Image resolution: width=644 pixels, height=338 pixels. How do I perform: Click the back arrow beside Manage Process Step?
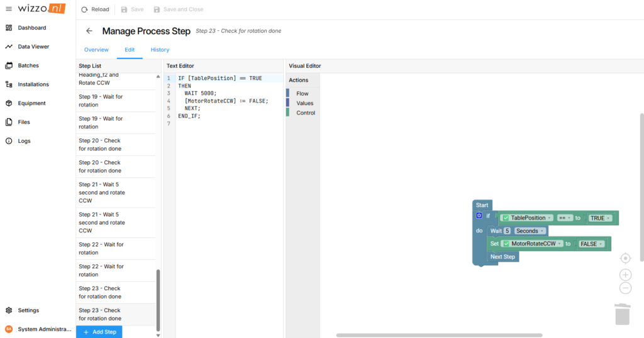pos(89,31)
